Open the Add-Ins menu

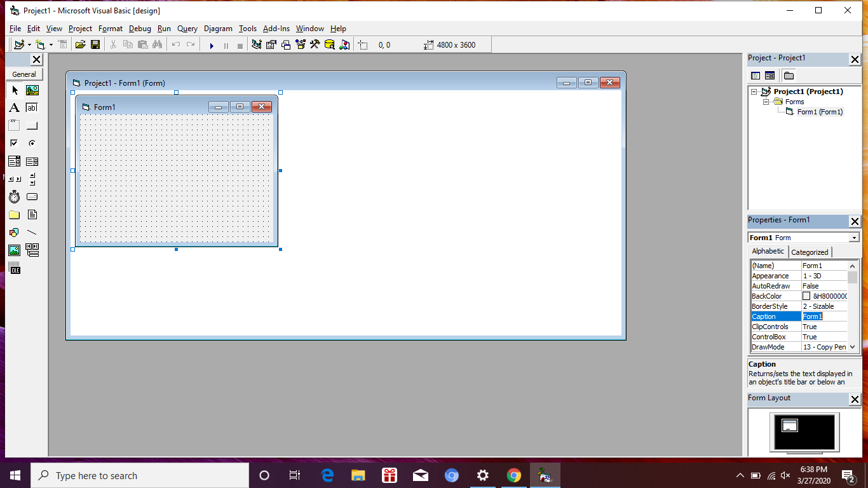(276, 29)
